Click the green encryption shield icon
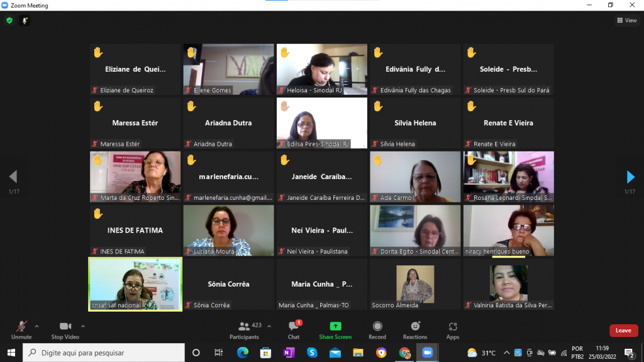 [9, 21]
